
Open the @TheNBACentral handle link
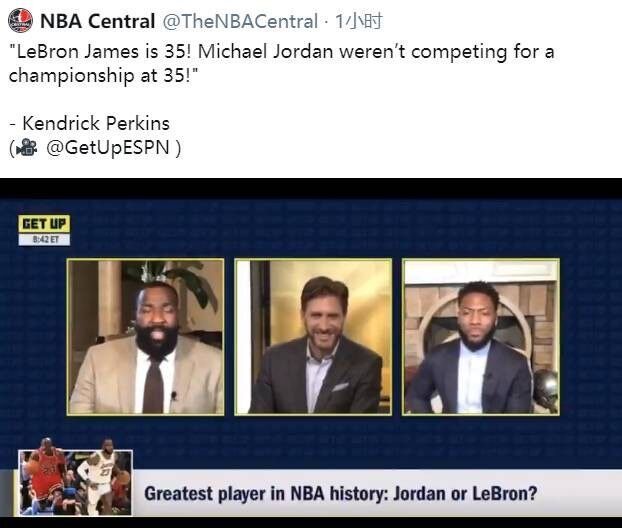(240, 21)
